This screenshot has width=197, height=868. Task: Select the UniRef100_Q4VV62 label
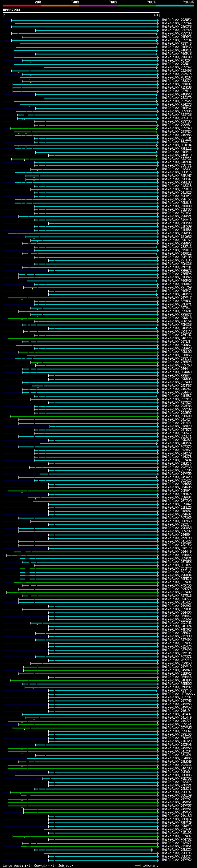(176, 799)
